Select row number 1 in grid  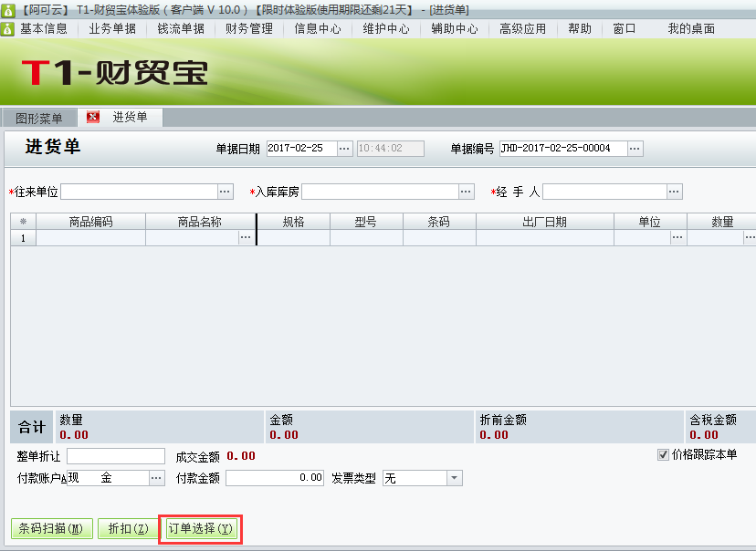coord(23,238)
